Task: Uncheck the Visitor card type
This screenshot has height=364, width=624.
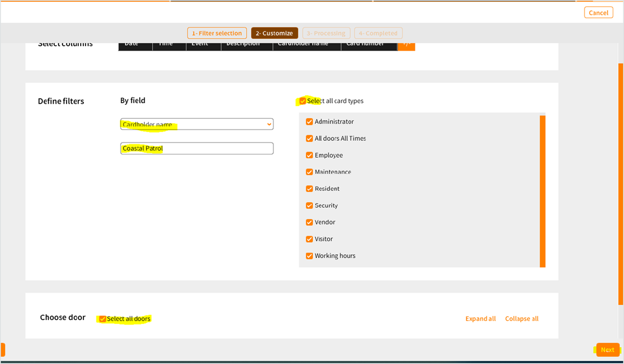Action: pos(309,239)
